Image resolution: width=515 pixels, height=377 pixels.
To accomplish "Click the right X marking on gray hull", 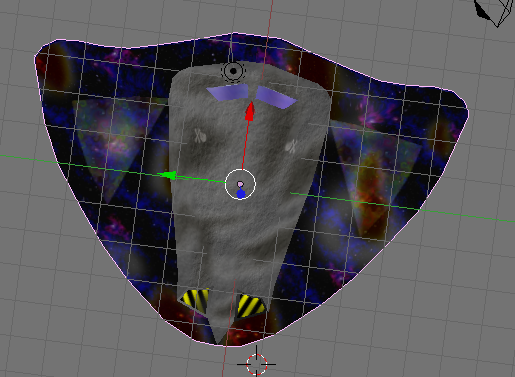I will [292, 146].
